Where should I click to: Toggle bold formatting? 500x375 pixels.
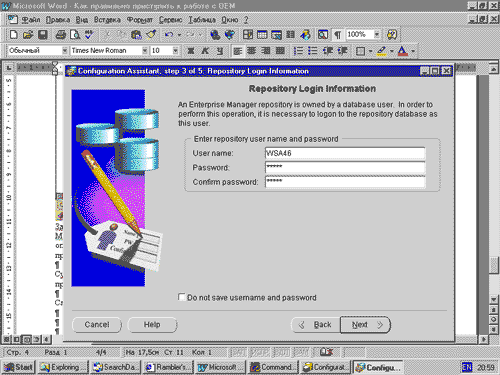pyautogui.click(x=191, y=51)
